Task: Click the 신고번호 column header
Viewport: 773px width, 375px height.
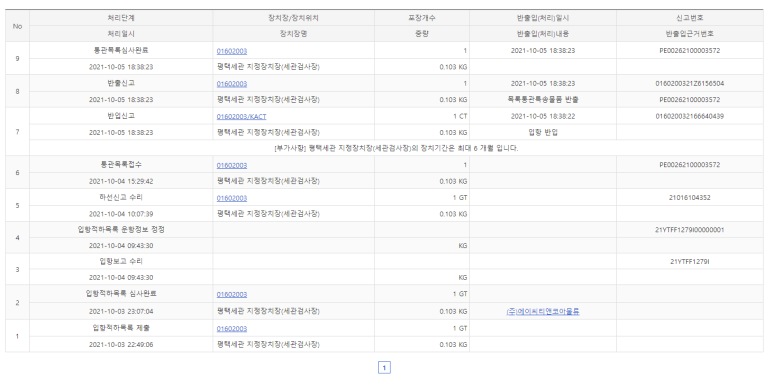Action: (x=690, y=18)
